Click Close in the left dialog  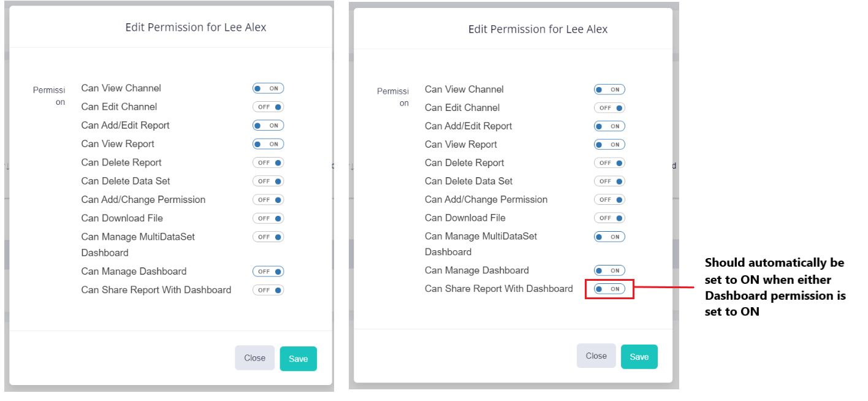254,358
